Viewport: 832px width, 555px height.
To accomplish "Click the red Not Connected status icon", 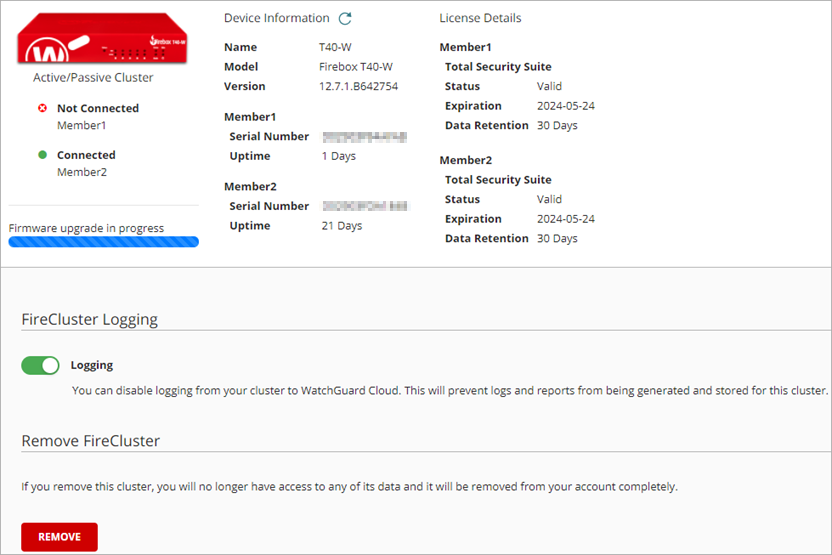I will coord(42,108).
